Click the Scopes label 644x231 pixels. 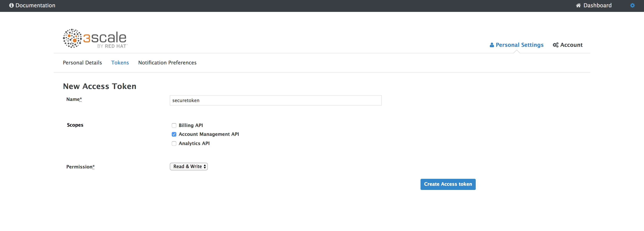click(x=75, y=125)
